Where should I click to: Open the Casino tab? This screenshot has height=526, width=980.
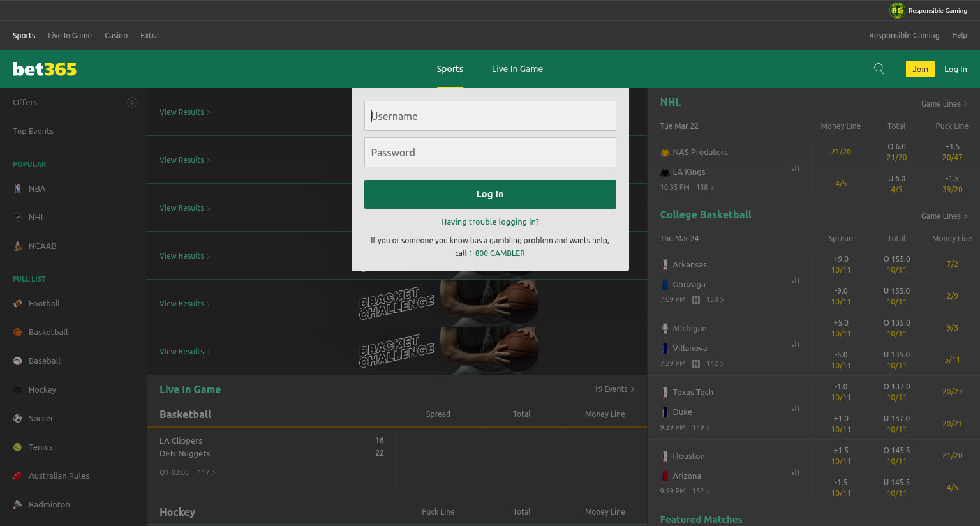pyautogui.click(x=116, y=35)
